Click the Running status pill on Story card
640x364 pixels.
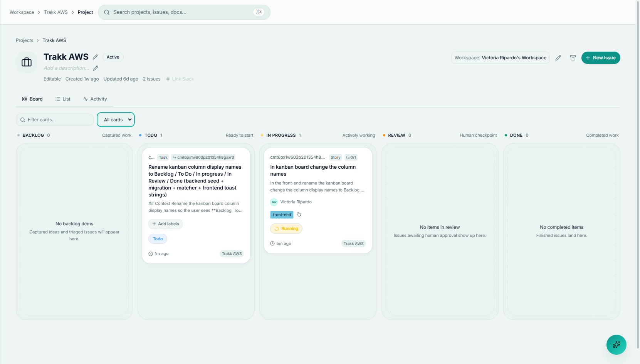[286, 228]
